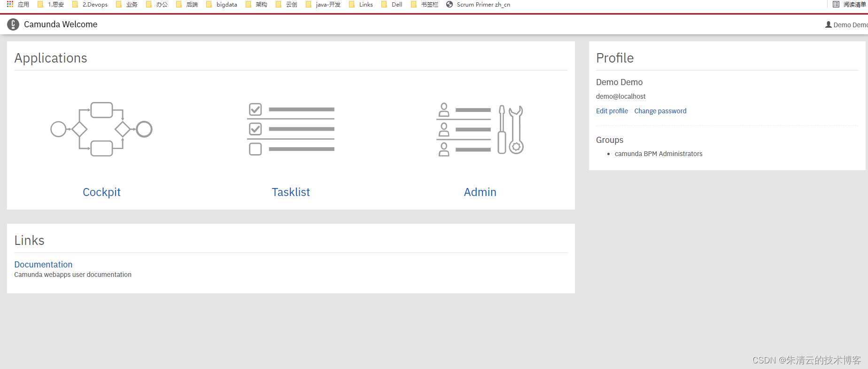Open the Admin application link
Screen dimensions: 868x369
480,192
